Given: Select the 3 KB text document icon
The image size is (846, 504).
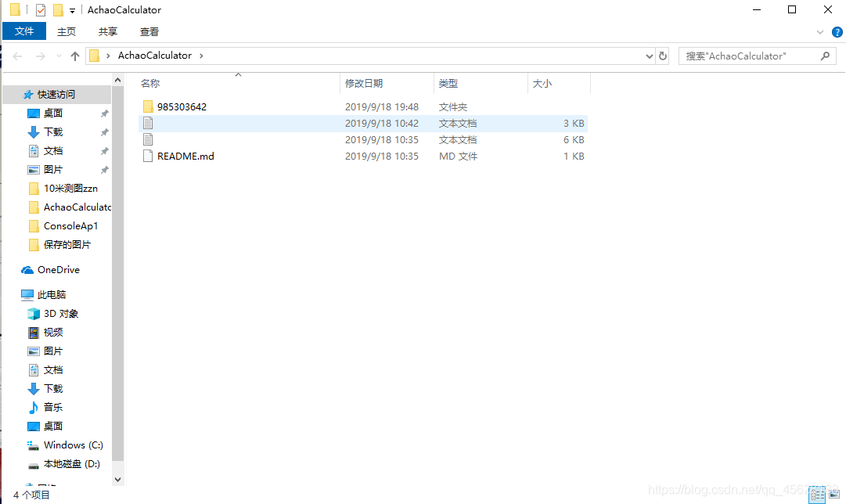Looking at the screenshot, I should (x=148, y=124).
